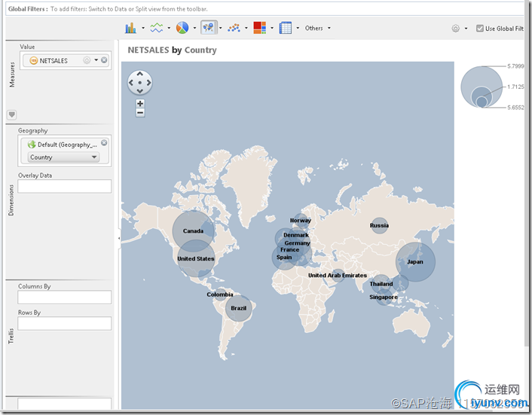This screenshot has width=532, height=415.
Task: Select the Colombia bubble
Action: click(x=220, y=294)
